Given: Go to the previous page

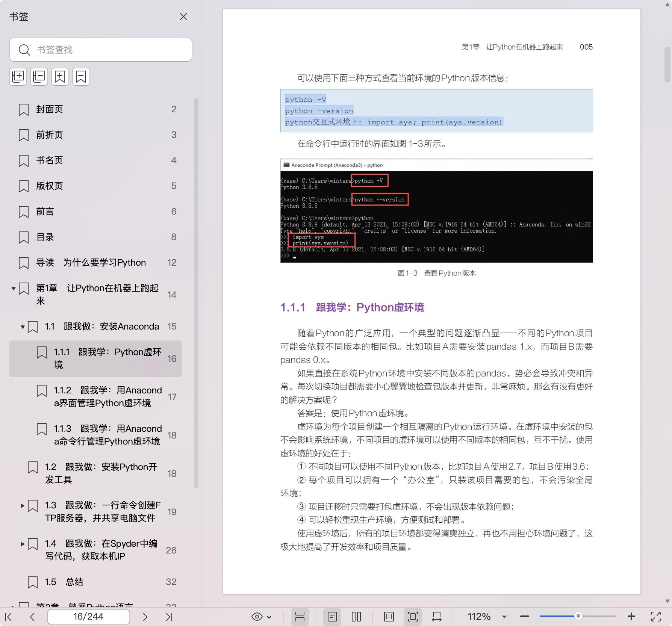Looking at the screenshot, I should [x=32, y=617].
